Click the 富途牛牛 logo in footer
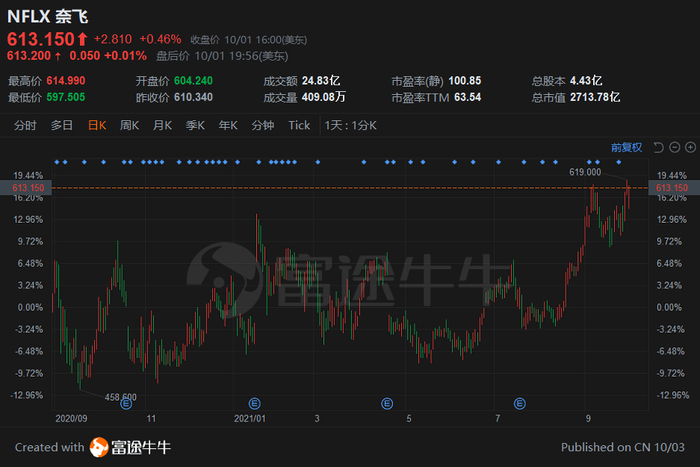Screen dimensions: 700x467 [x=130, y=447]
